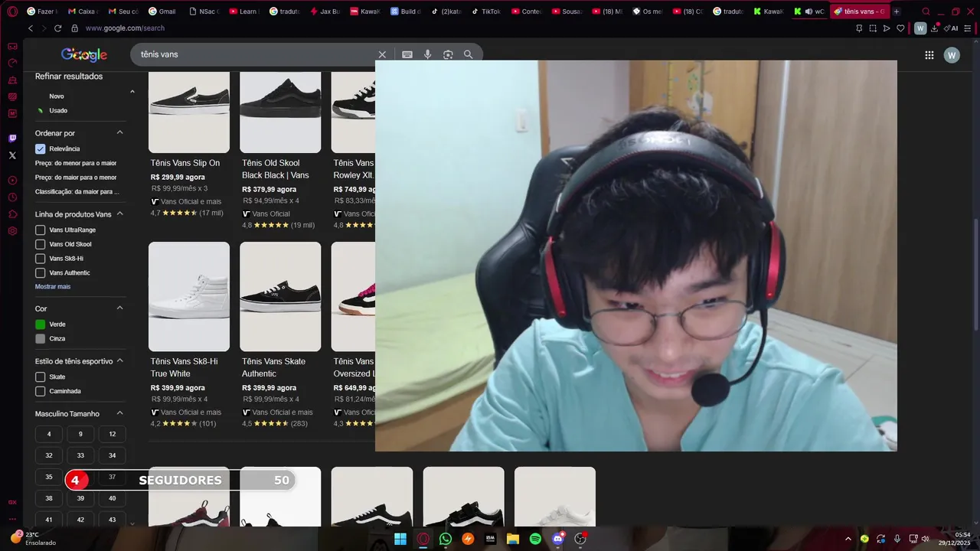
Task: Open X (Twitter) in Opera sidebar
Action: pyautogui.click(x=12, y=155)
